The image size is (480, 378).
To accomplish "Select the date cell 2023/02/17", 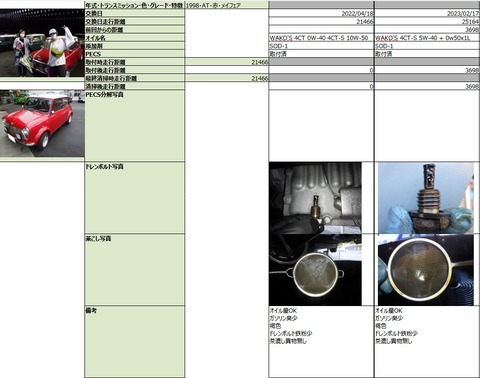I will click(427, 13).
